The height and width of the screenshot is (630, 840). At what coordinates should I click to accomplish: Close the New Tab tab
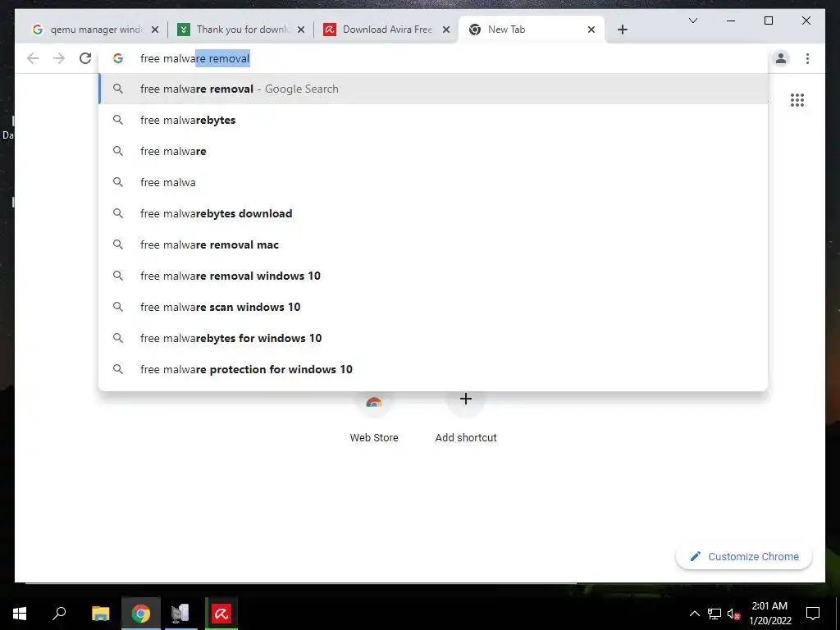(x=591, y=30)
